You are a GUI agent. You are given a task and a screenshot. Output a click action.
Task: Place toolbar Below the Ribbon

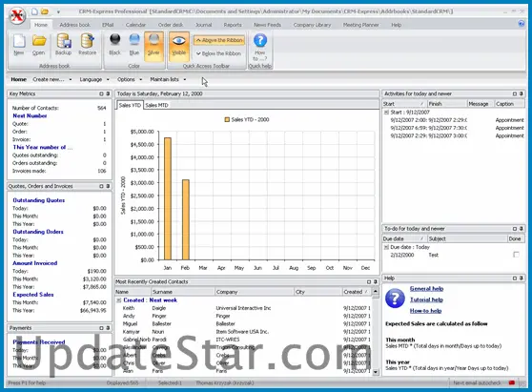point(219,53)
